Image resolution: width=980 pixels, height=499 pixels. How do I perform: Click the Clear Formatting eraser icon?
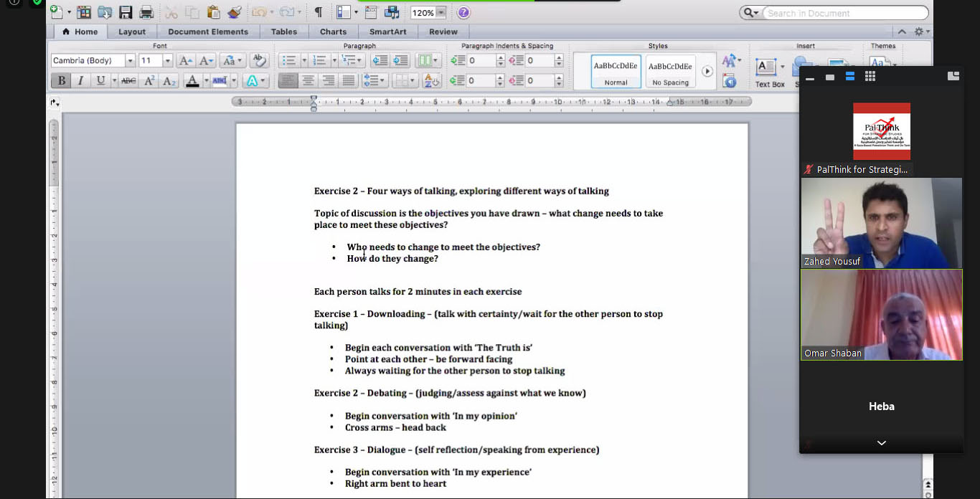pyautogui.click(x=259, y=61)
